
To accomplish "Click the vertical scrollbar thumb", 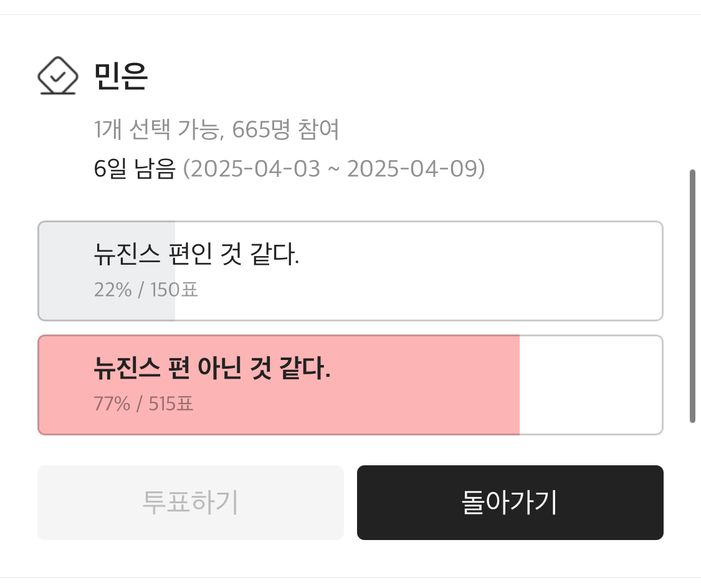I will [x=692, y=296].
